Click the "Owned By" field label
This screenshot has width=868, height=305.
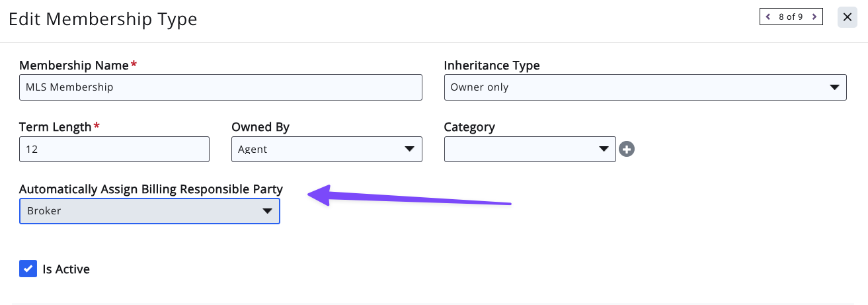260,127
